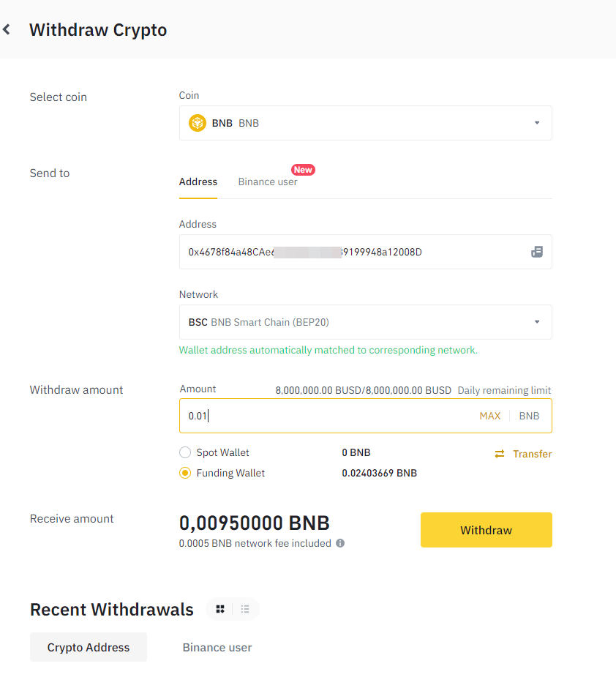This screenshot has width=616, height=699.
Task: Open the address book icon
Action: click(x=537, y=252)
